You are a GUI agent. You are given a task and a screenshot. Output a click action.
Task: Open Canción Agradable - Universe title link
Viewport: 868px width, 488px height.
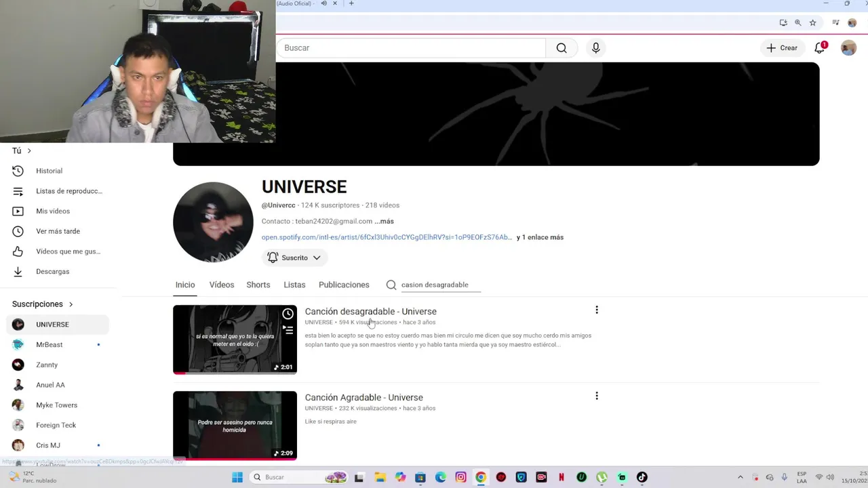[364, 398]
